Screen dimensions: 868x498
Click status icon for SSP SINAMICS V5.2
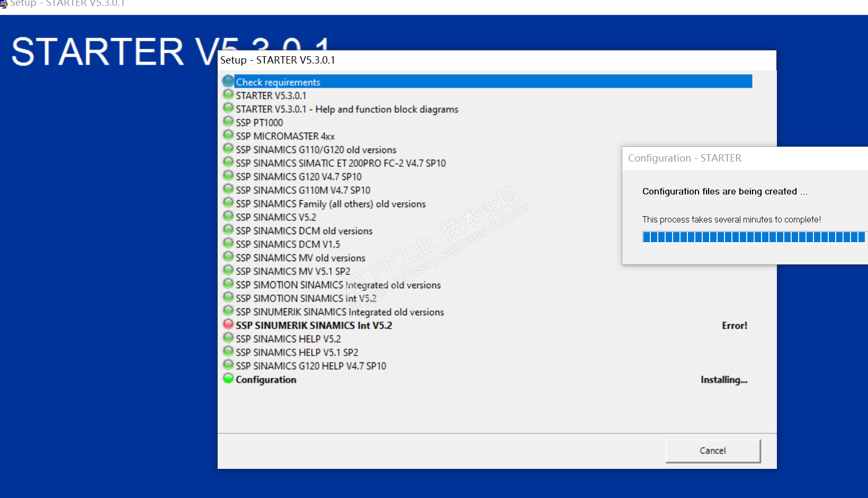point(228,216)
